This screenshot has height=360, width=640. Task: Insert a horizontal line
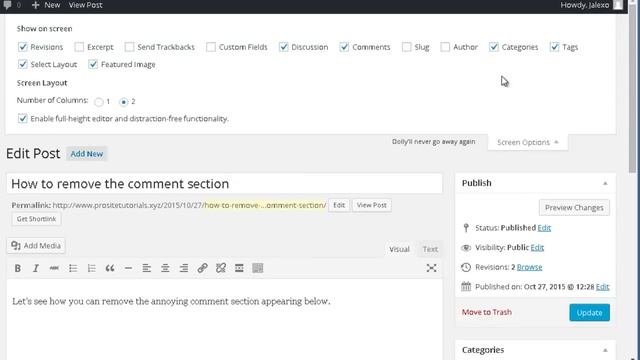coord(128,268)
